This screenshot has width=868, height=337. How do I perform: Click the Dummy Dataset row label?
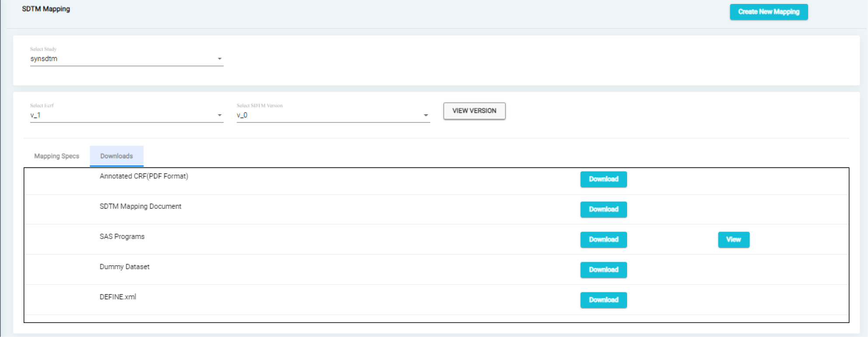(x=124, y=267)
